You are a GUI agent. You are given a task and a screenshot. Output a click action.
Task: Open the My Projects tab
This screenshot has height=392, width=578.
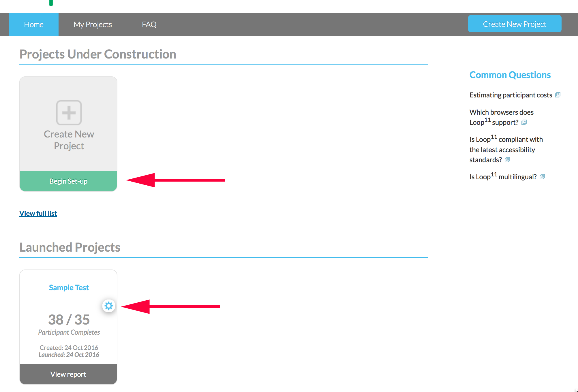pos(92,24)
